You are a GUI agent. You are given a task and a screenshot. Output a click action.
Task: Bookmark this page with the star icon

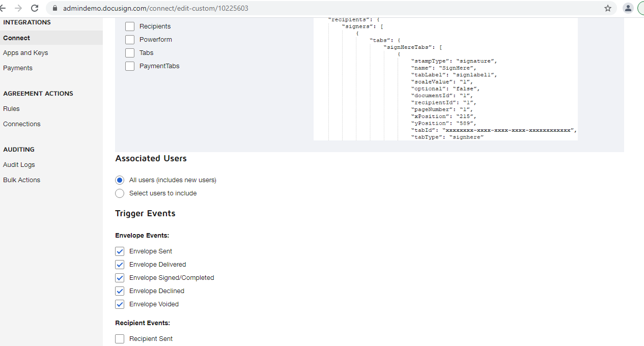click(607, 8)
